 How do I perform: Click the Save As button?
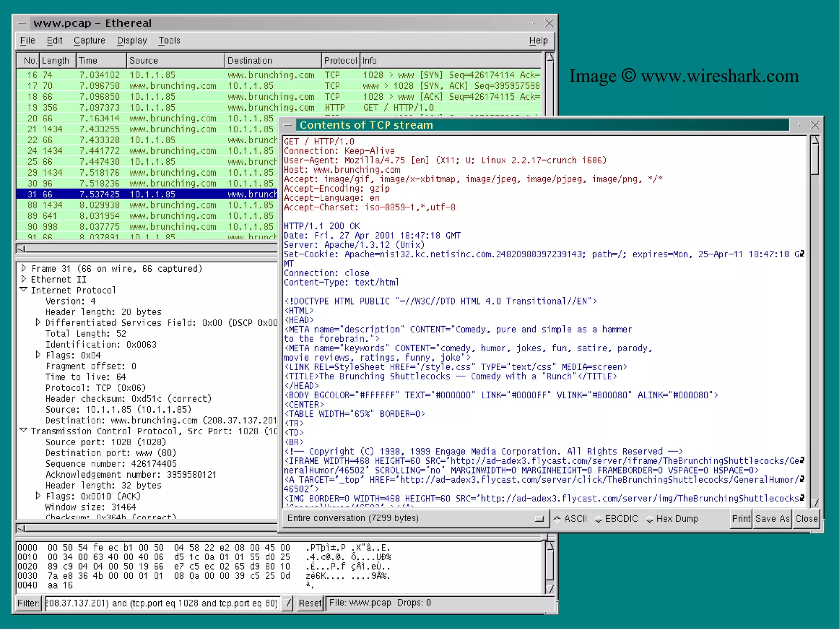pyautogui.click(x=772, y=518)
